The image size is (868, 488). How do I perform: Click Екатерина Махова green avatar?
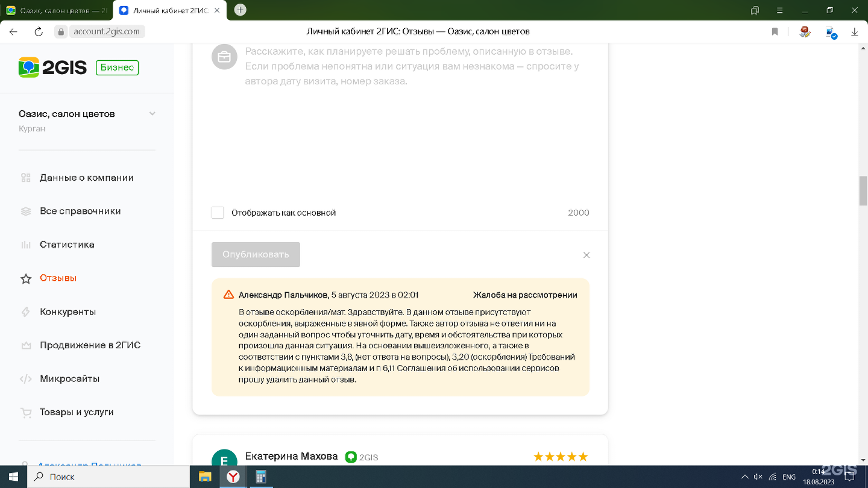pyautogui.click(x=224, y=458)
